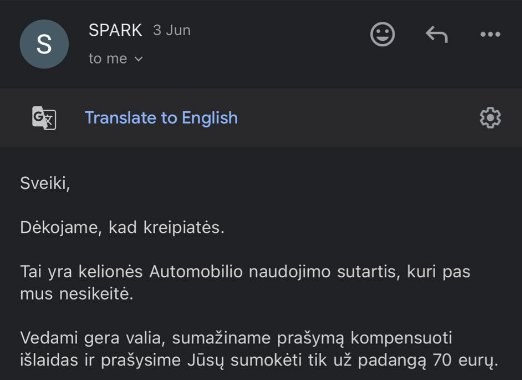Screen dimensions: 522x380
Task: Tap the line starting 'Tai yra kelionės'
Action: pos(245,272)
